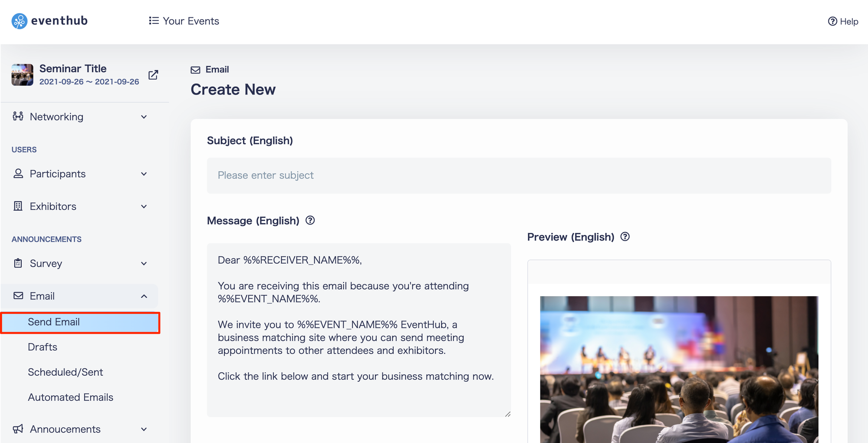The width and height of the screenshot is (868, 443).
Task: Click the message text area resize handle
Action: [507, 414]
